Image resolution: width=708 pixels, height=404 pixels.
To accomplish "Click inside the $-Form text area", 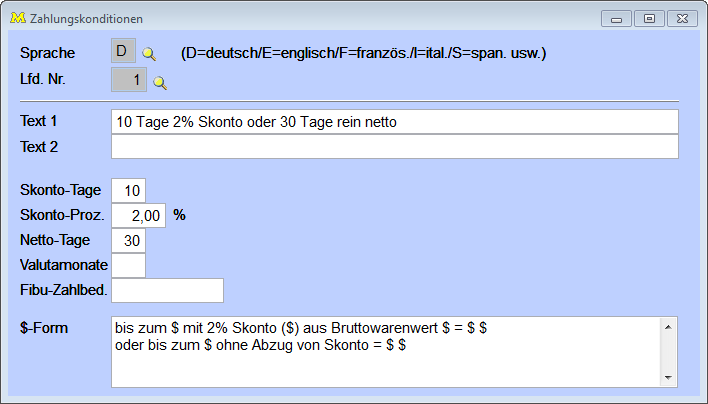I will (x=385, y=351).
